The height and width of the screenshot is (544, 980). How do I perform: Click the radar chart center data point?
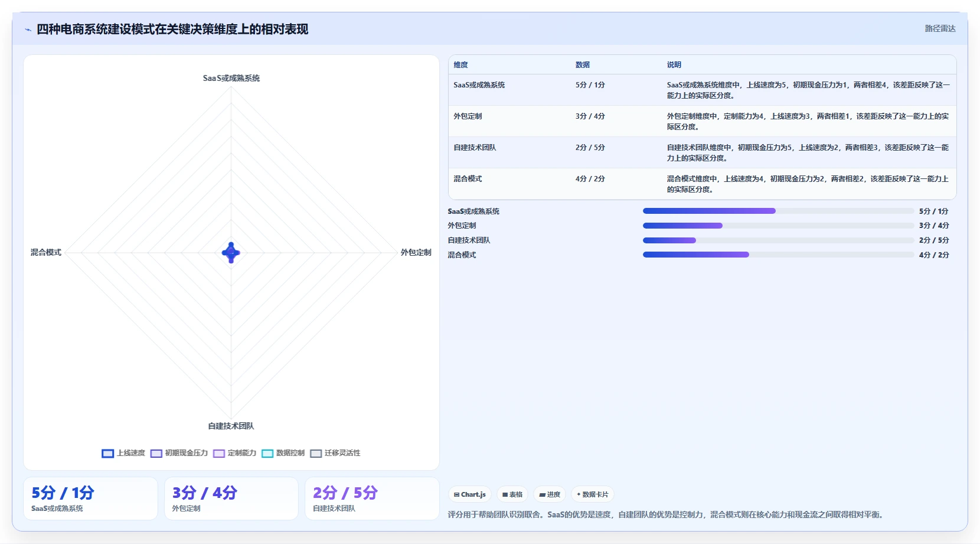tap(231, 253)
